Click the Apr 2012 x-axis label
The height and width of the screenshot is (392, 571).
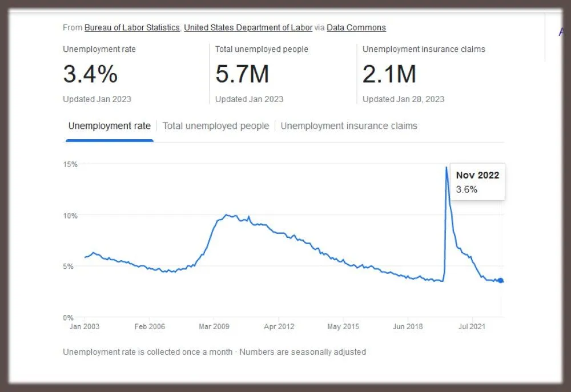278,327
